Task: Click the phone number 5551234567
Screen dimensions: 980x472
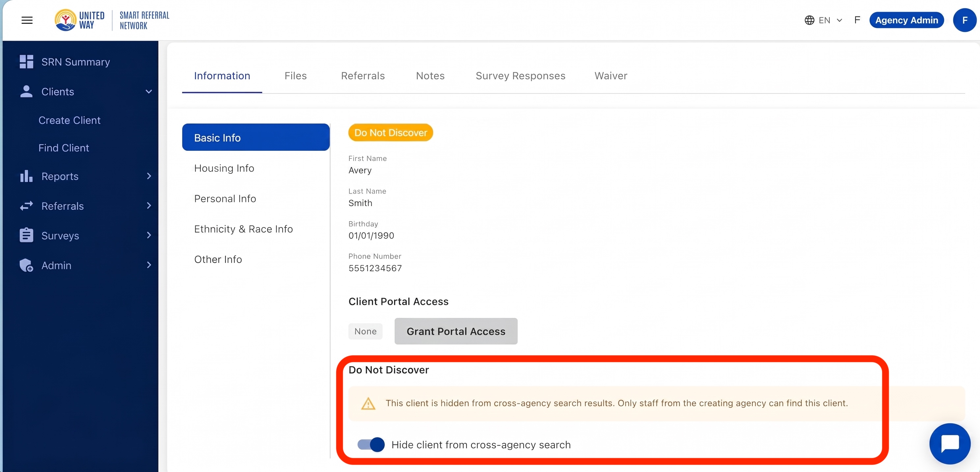Action: tap(375, 268)
